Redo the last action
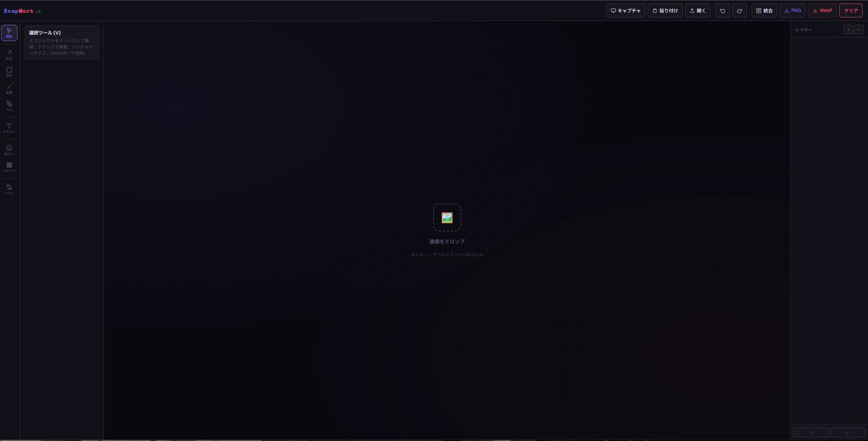This screenshot has width=868, height=441. click(739, 11)
